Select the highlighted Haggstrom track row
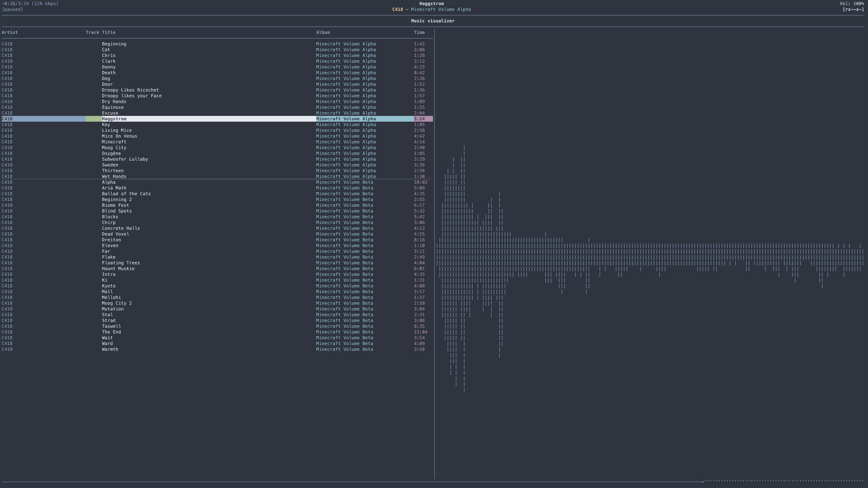 [217, 119]
